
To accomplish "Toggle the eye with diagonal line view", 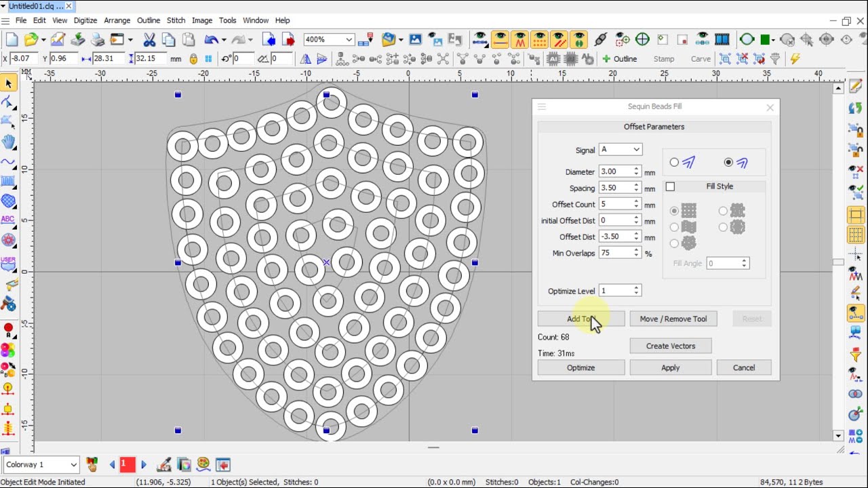I will click(x=559, y=39).
